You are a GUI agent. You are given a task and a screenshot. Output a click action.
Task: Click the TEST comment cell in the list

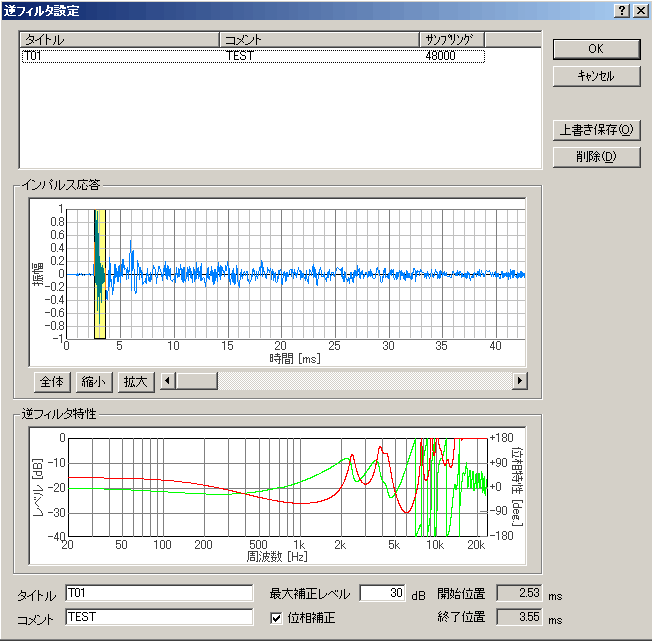click(240, 56)
